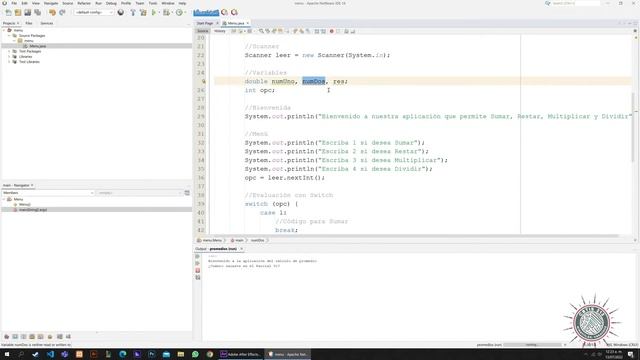Click the Save All toolbar icon
This screenshot has height=360, width=640.
[x=38, y=13]
